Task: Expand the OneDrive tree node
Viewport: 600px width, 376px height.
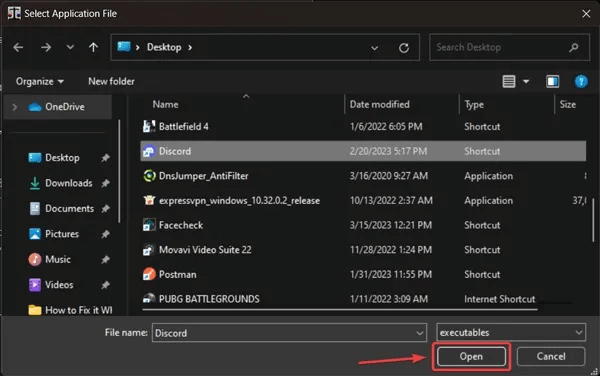Action: [x=15, y=107]
